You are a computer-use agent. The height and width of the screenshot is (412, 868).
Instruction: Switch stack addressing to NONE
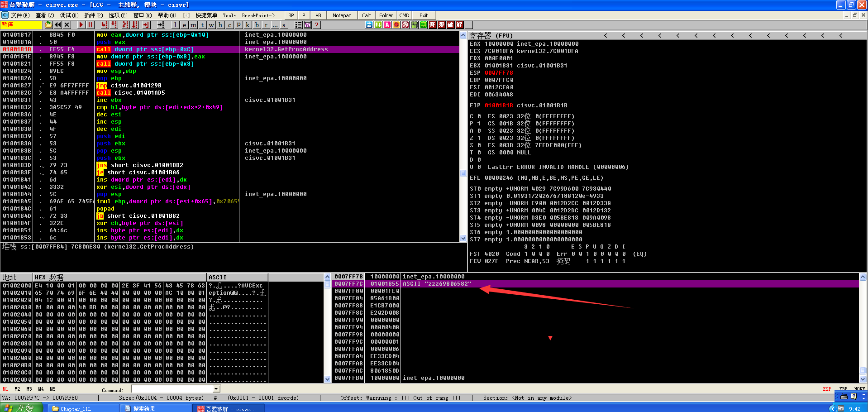(859, 389)
